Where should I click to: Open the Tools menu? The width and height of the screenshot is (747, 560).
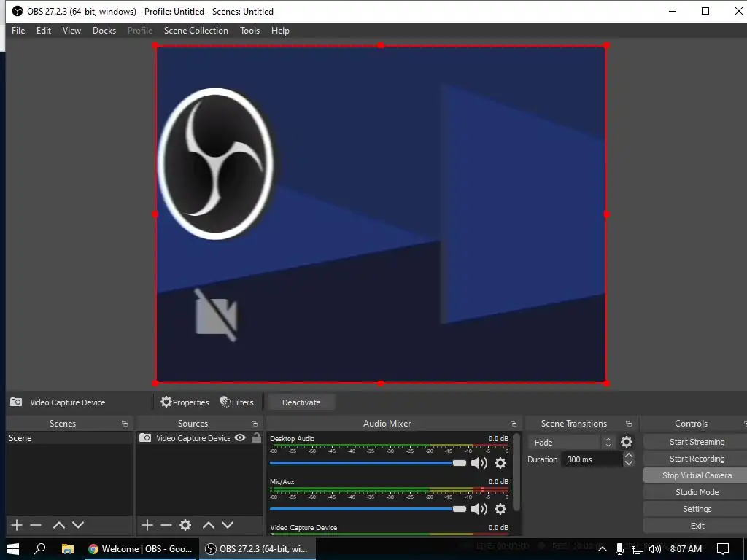click(249, 31)
